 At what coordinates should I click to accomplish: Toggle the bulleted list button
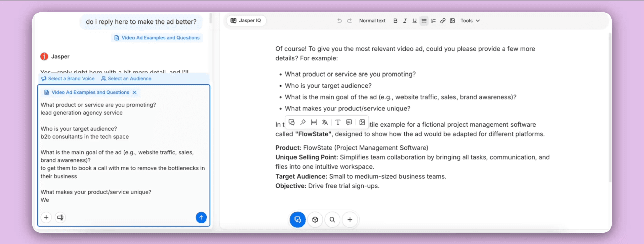click(424, 21)
